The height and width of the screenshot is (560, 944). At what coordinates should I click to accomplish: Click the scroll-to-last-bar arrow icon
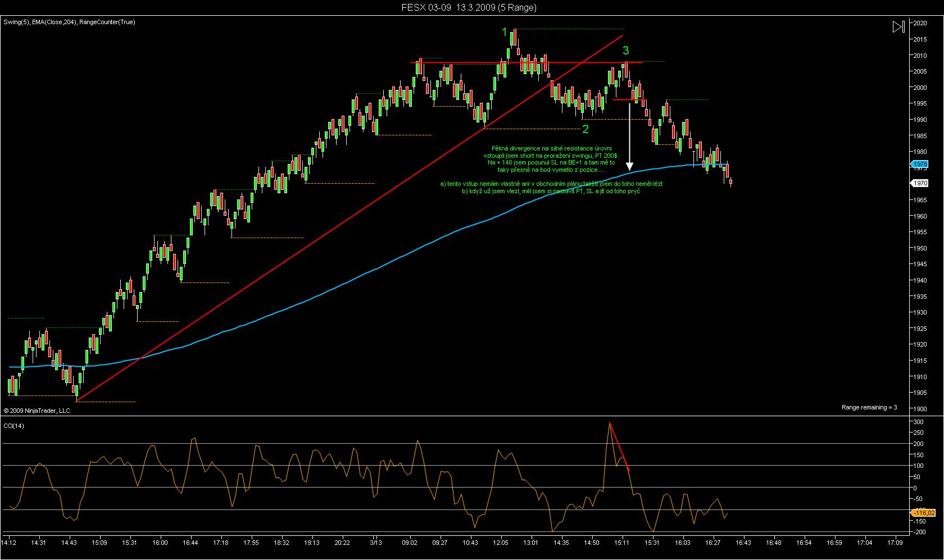coord(898,26)
